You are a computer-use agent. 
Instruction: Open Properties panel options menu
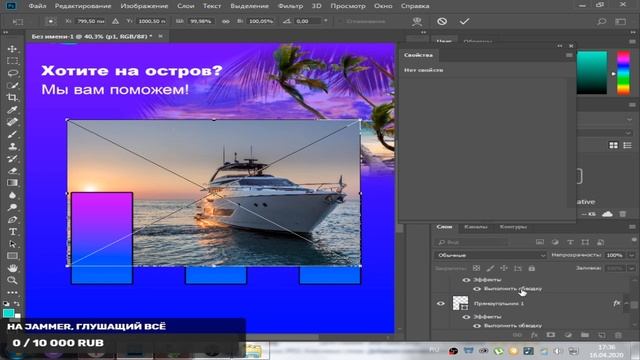point(569,55)
